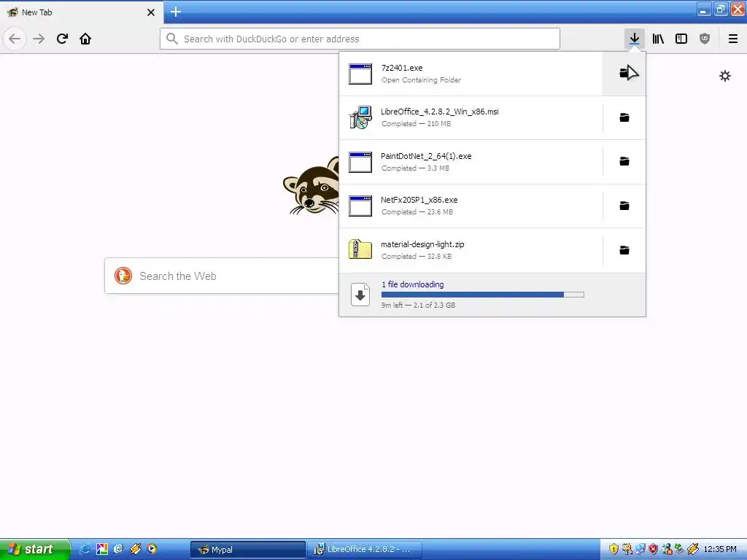Reload the current page
Viewport: 747px width, 560px height.
coord(62,39)
